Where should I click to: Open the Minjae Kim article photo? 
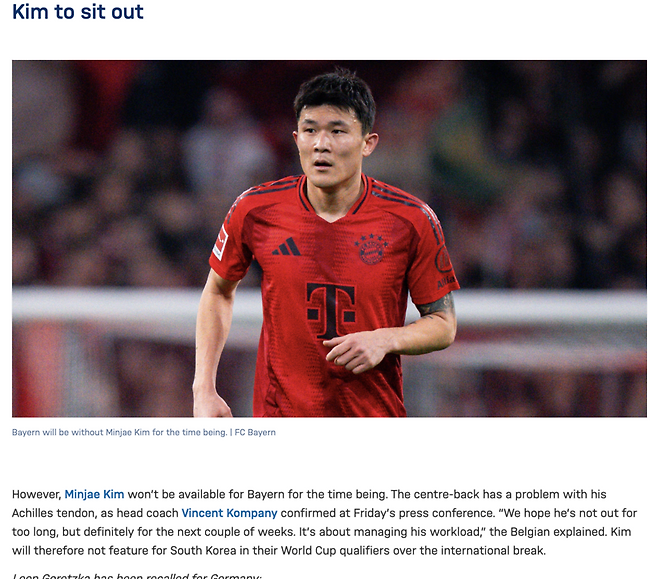click(x=329, y=238)
